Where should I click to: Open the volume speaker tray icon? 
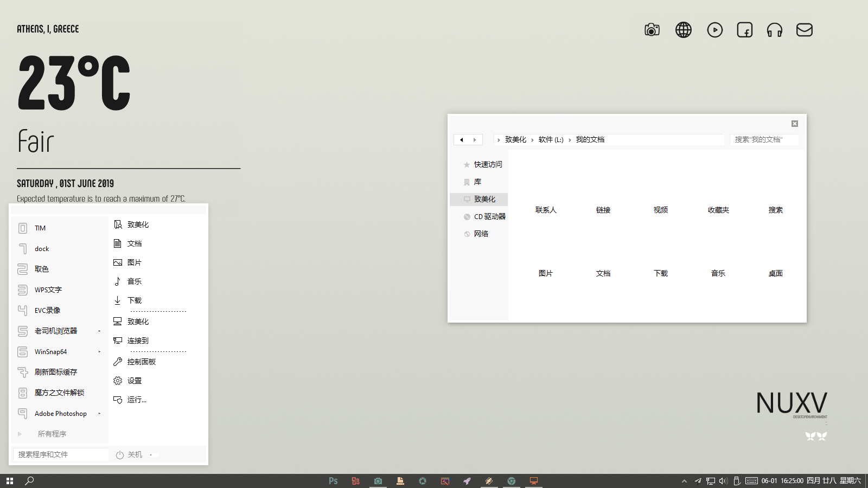[x=723, y=481]
